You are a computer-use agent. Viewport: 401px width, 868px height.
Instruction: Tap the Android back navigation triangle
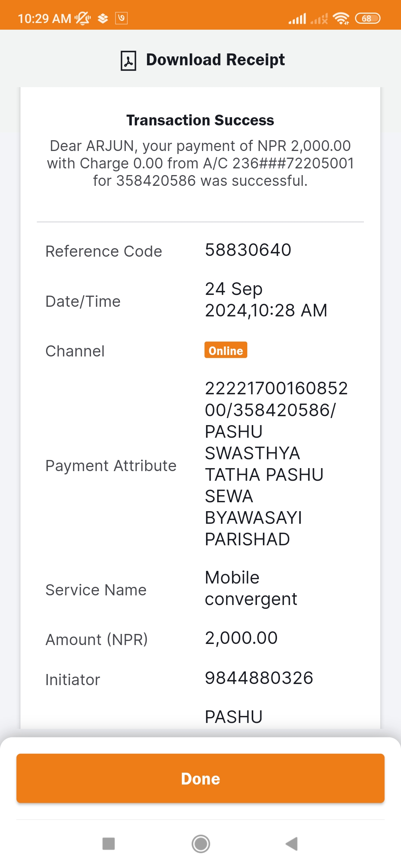pyautogui.click(x=292, y=844)
